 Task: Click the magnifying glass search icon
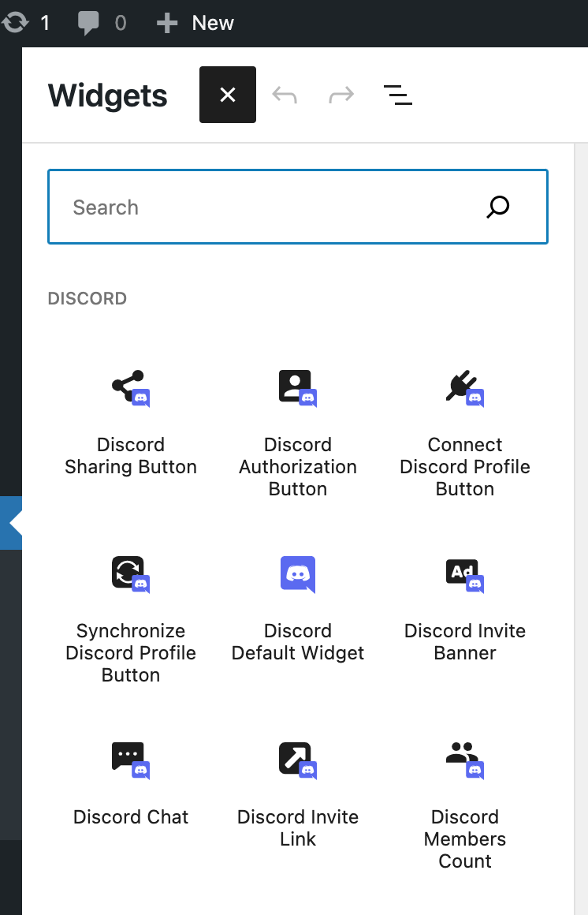click(x=498, y=207)
